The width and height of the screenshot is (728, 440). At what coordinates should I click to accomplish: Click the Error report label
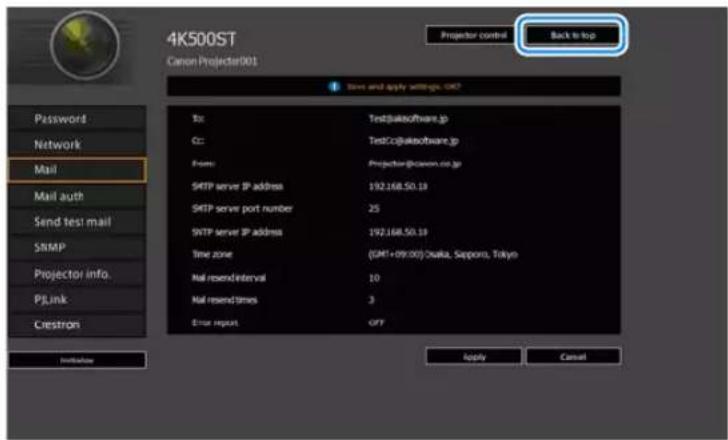[x=214, y=323]
